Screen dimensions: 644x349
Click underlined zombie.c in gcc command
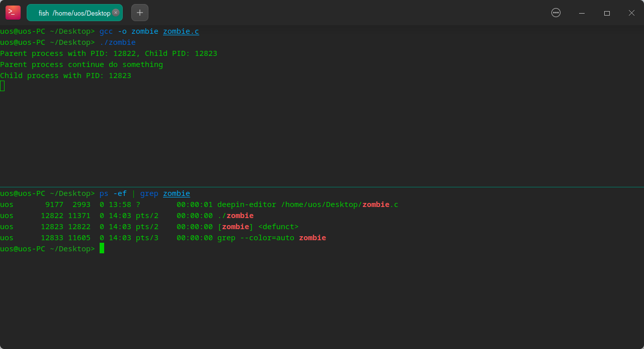coord(181,31)
